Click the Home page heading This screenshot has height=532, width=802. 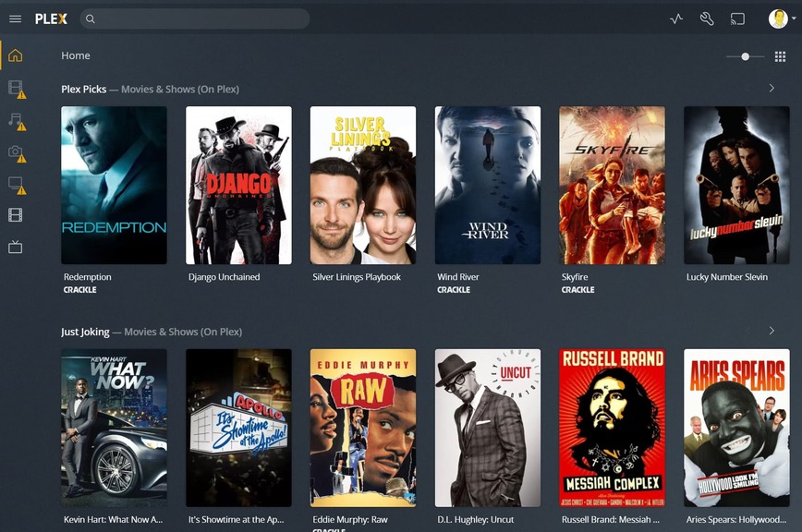click(x=76, y=55)
